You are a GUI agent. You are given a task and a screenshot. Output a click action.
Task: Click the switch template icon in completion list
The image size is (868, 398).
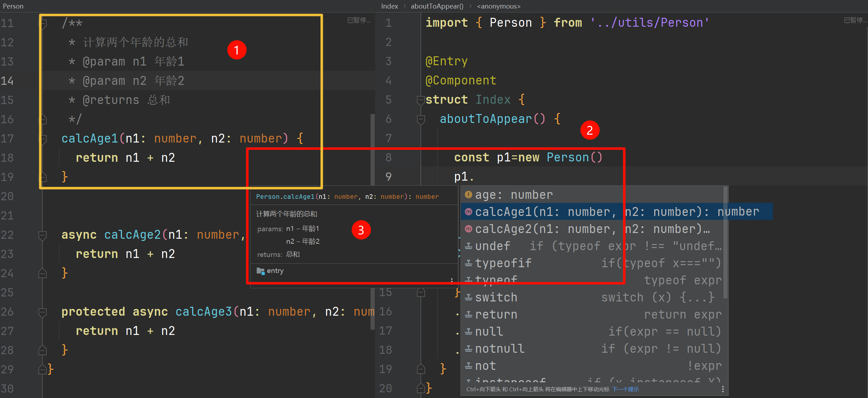(469, 297)
